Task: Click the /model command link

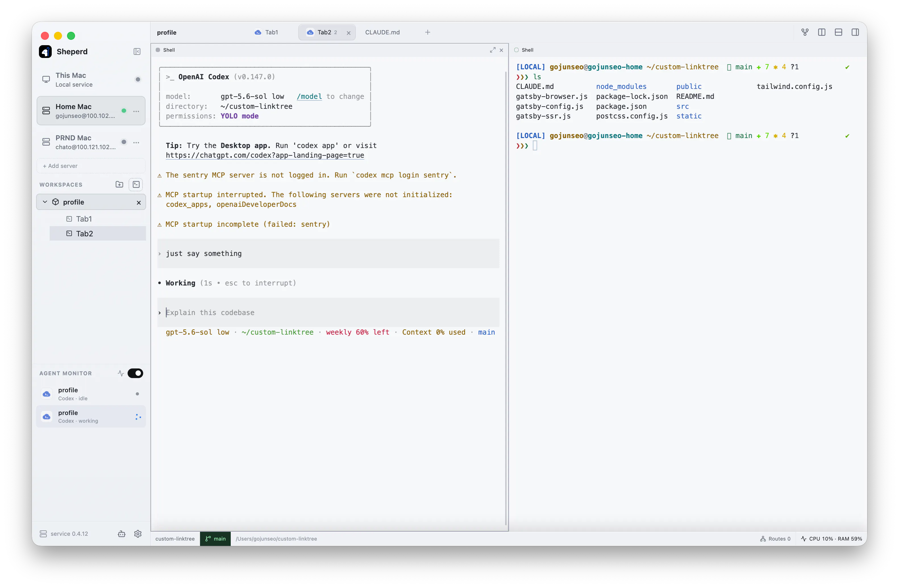Action: tap(309, 96)
